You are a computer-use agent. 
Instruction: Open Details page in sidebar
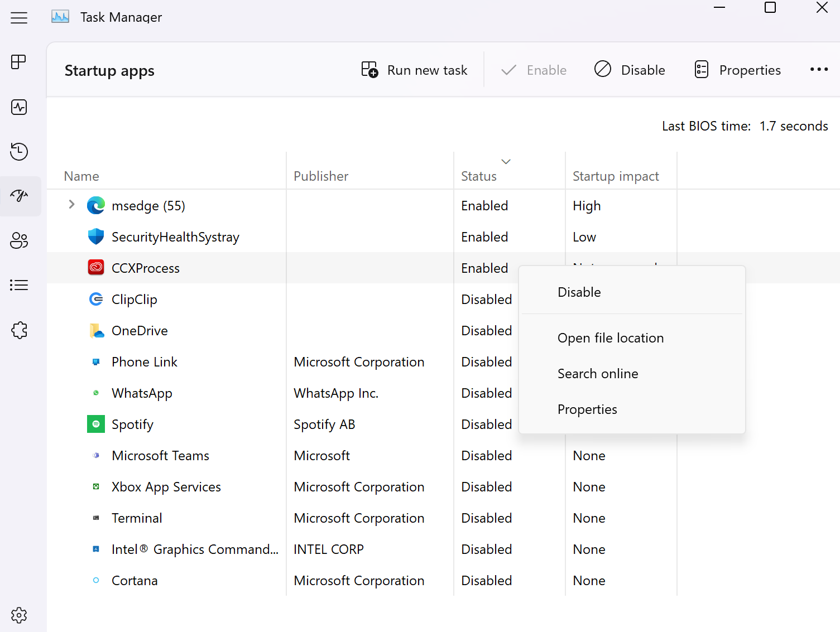coord(19,285)
